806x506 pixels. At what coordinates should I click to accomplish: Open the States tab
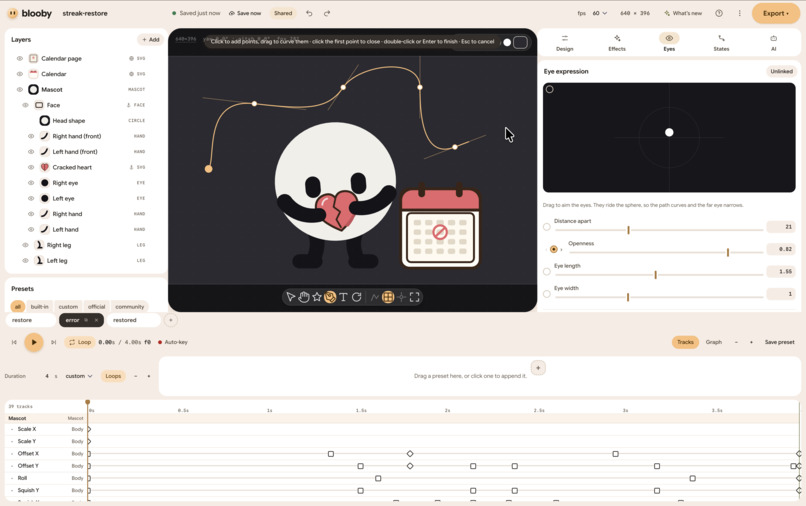click(721, 43)
